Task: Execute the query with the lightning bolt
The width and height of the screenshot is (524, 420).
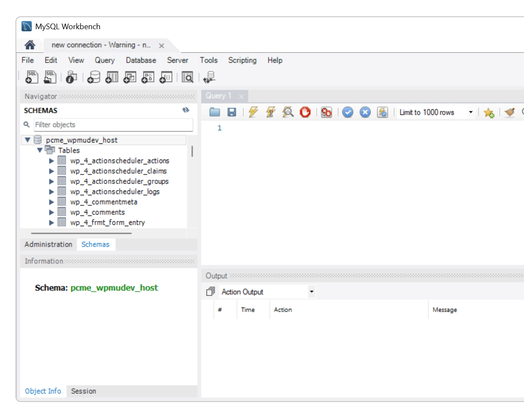Action: pos(253,112)
